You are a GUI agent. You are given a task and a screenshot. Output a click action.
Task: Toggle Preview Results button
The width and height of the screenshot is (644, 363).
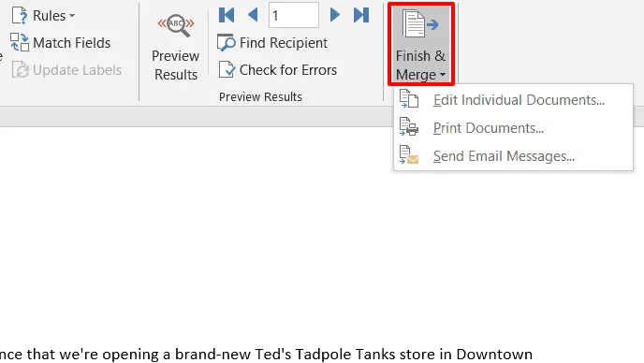point(175,47)
